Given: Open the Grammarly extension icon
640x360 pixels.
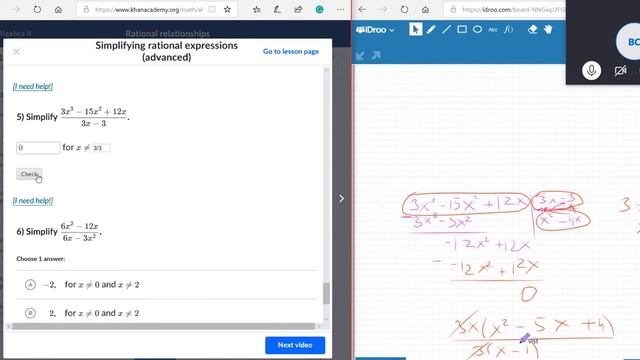Looking at the screenshot, I should coord(320,9).
